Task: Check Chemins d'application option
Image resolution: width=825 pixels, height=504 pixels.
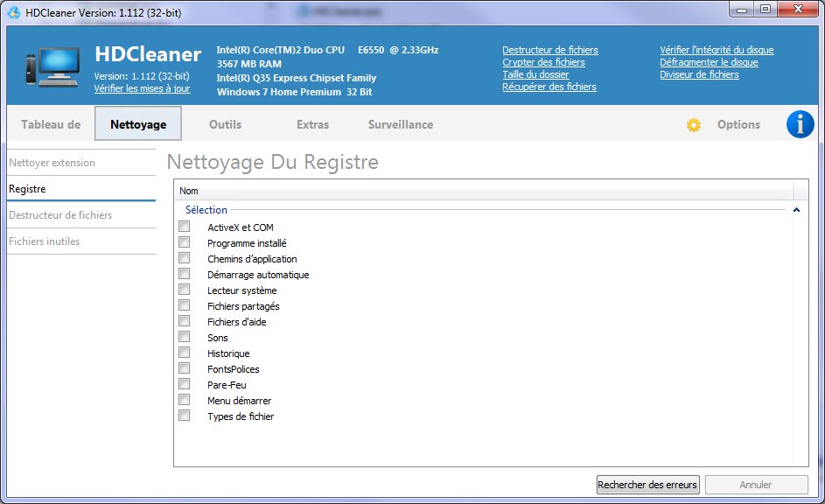Action: tap(184, 258)
